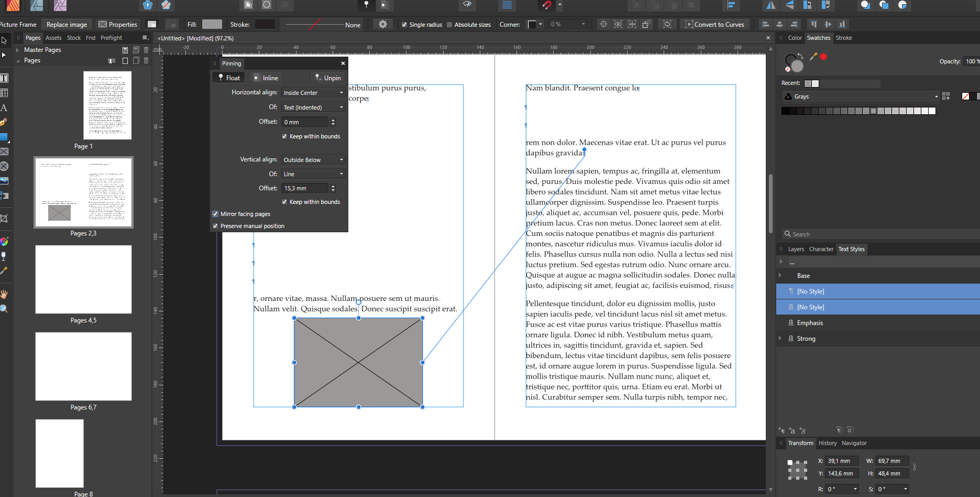Select the Pages 2,3 spread thumbnail

point(84,192)
